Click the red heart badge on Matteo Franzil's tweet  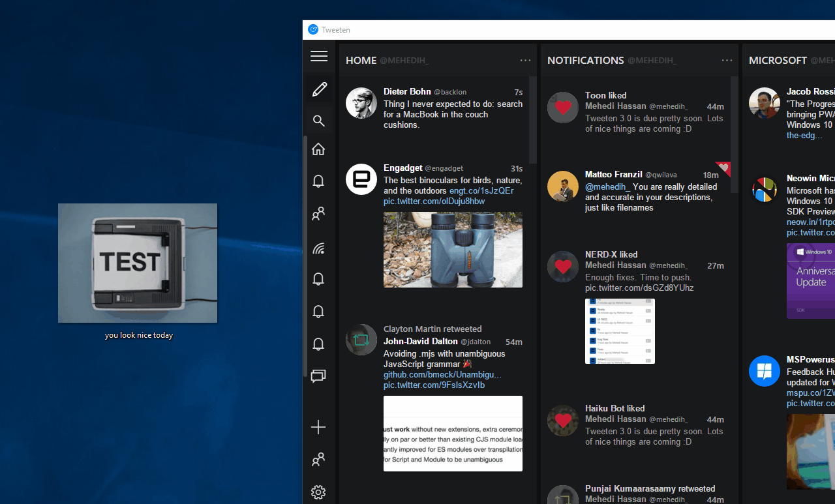724,168
